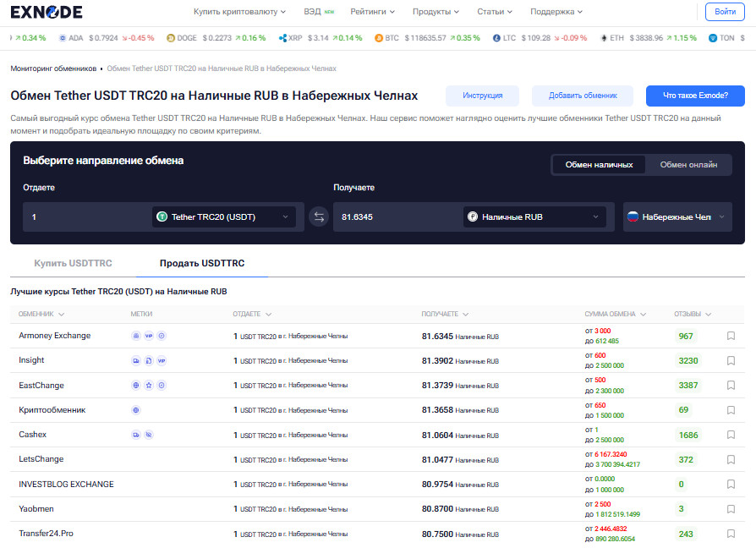This screenshot has width=756, height=548.
Task: Bookmark the Armoney Exchange row
Action: pyautogui.click(x=731, y=336)
